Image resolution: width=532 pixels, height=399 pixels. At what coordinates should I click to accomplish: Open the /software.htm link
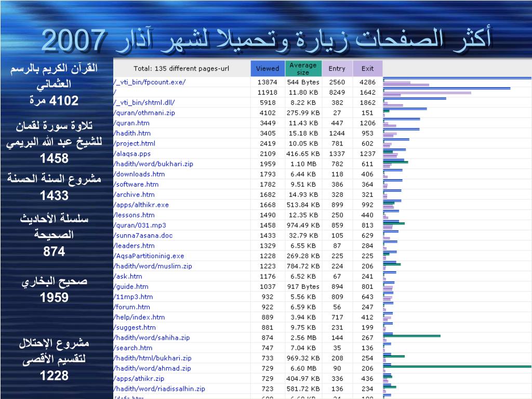coord(136,184)
